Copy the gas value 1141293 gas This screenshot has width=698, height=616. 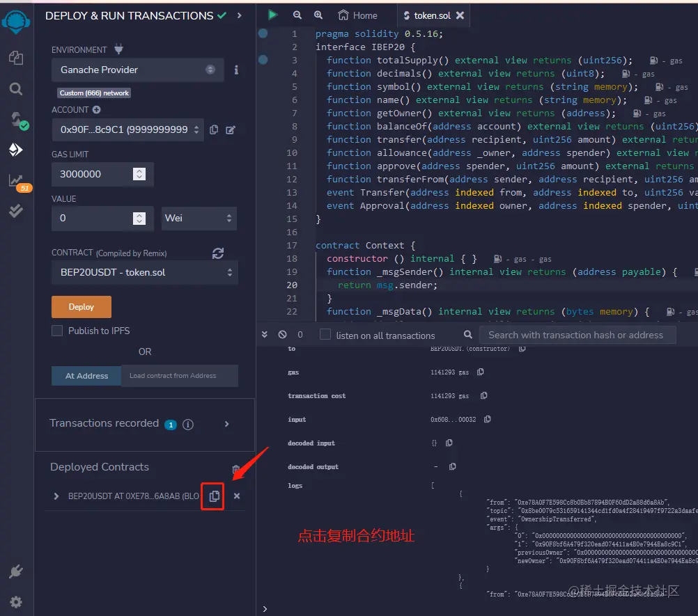point(481,372)
